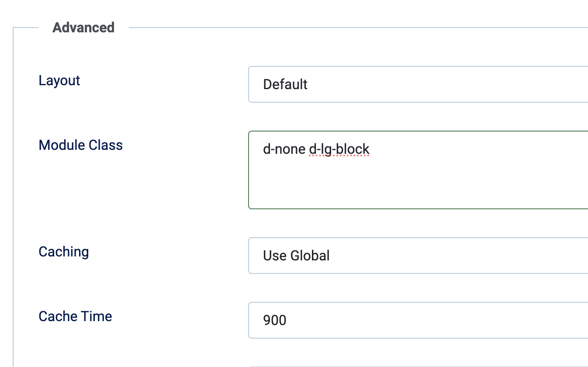Click the Default value in Layout

click(x=285, y=84)
